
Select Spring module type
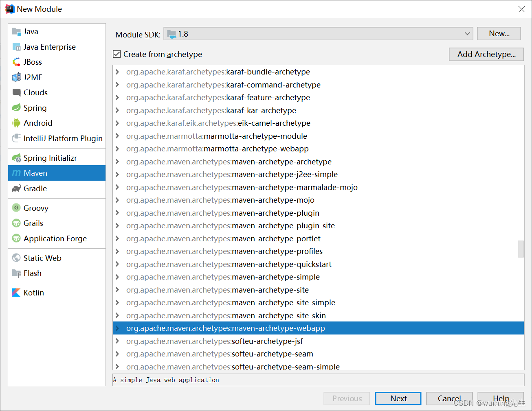(57, 108)
